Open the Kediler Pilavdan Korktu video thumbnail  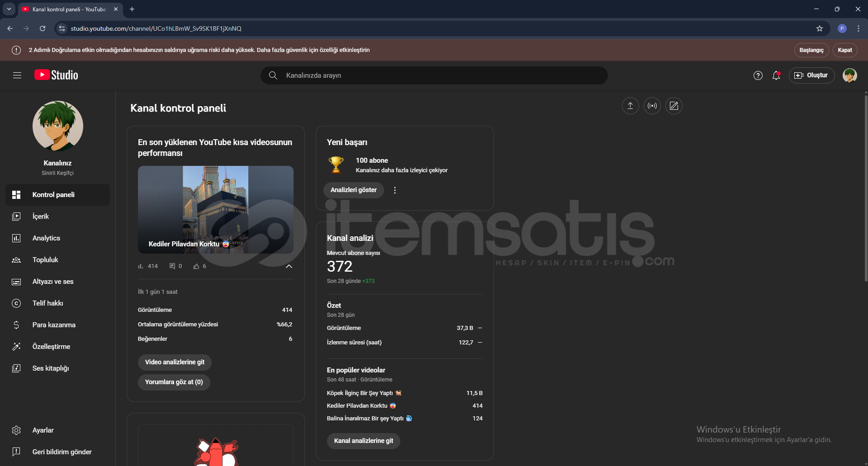point(216,210)
